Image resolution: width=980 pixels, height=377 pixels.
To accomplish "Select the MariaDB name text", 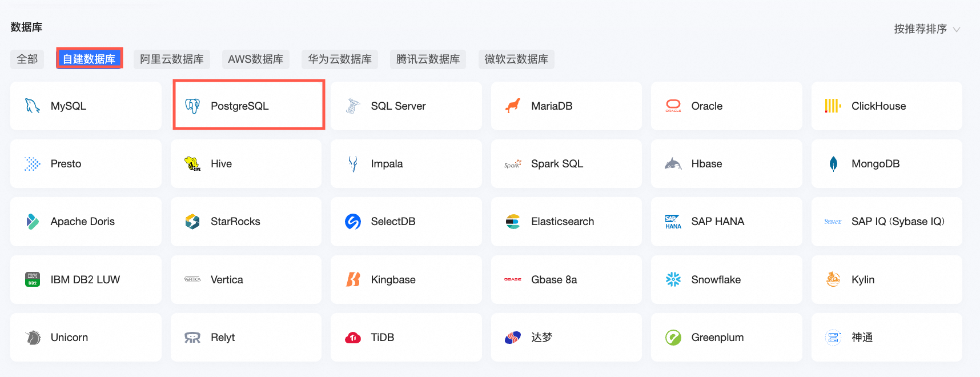I will [552, 106].
